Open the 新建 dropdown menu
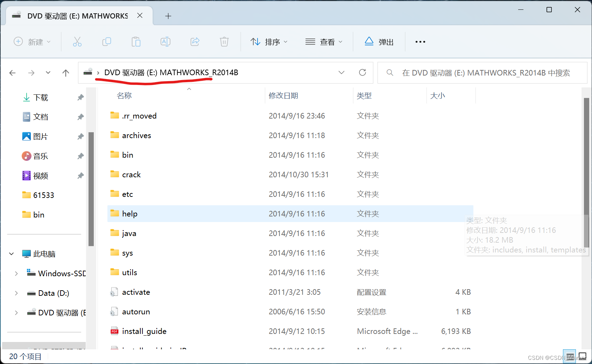 (32, 42)
